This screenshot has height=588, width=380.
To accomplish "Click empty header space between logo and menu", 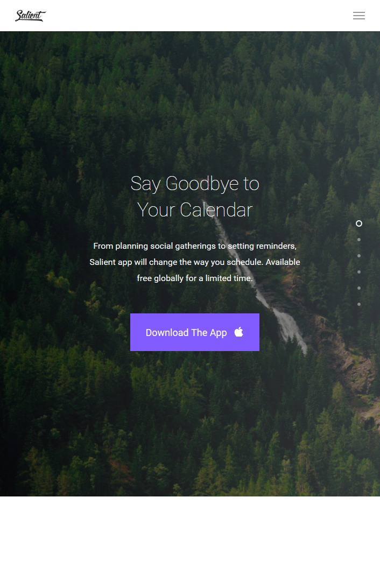I will [x=199, y=16].
